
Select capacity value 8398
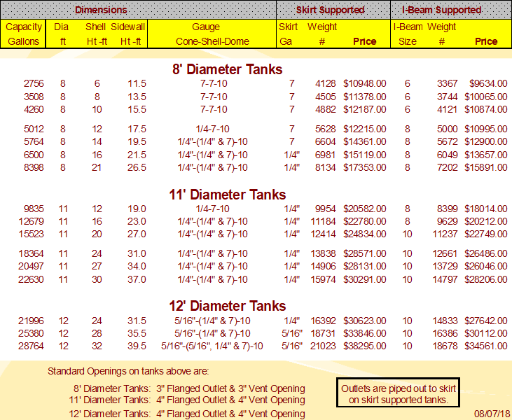pos(34,167)
